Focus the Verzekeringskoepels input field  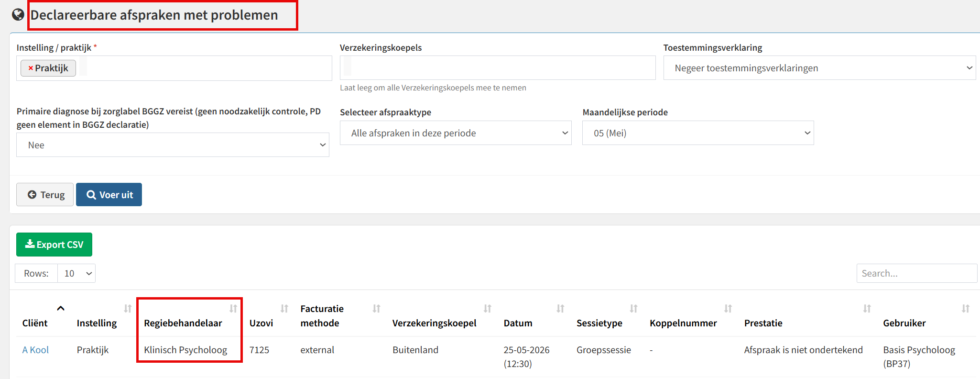[x=498, y=67]
